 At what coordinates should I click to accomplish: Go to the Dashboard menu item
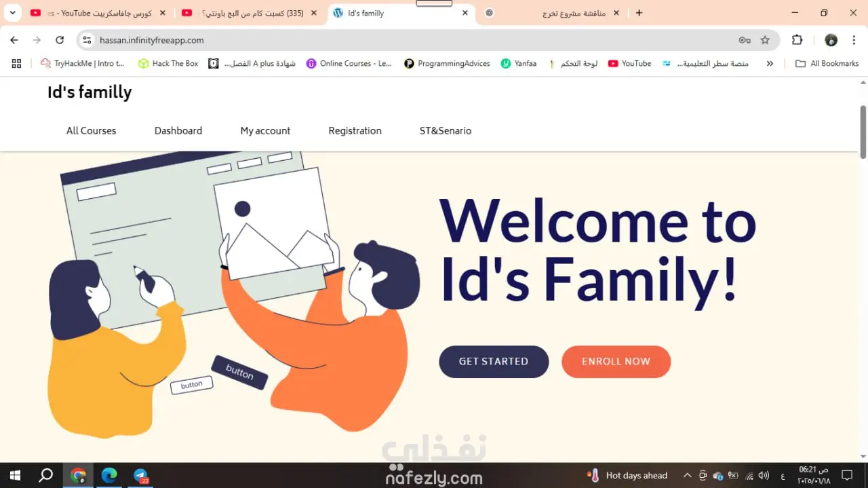coord(178,130)
